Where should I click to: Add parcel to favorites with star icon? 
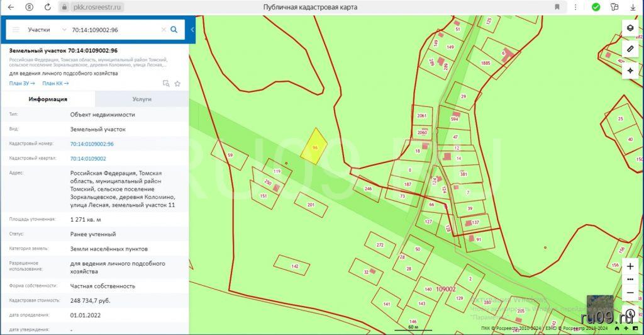[177, 83]
